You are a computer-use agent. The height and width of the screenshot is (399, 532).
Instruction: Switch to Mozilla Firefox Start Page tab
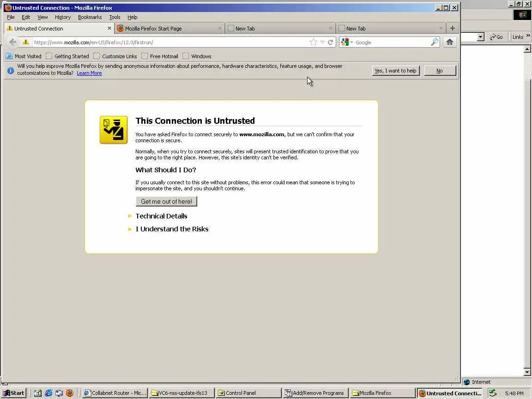[169, 29]
